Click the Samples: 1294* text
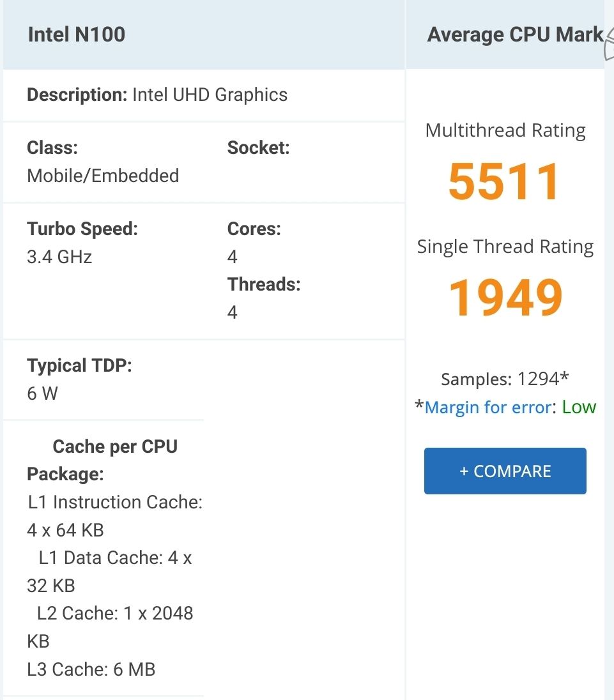The height and width of the screenshot is (700, 614). (505, 379)
